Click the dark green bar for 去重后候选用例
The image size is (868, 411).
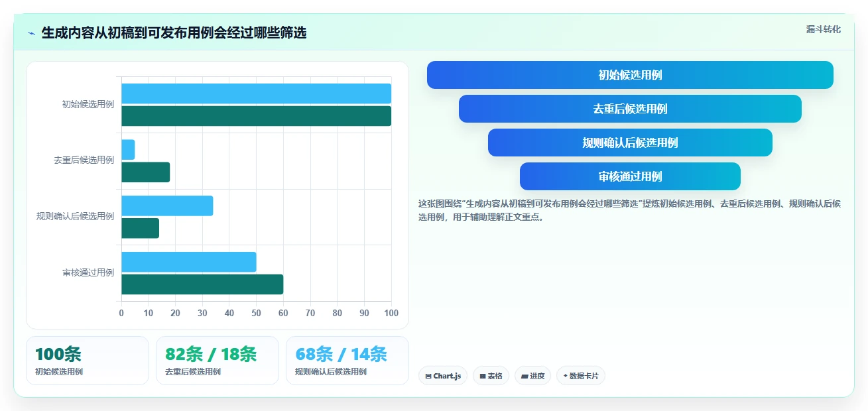[x=145, y=172]
